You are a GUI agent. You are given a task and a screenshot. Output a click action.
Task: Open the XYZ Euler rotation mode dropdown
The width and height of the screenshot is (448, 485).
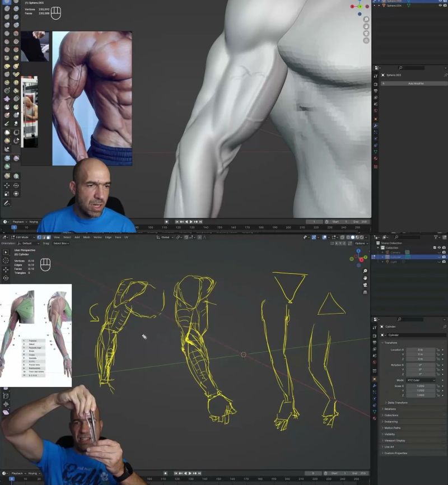[421, 380]
